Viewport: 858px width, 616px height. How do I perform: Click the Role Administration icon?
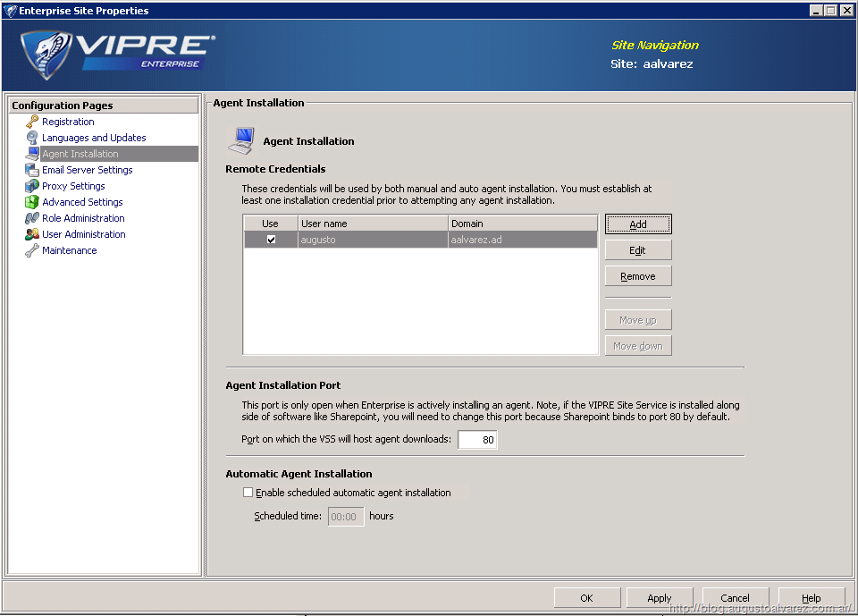pos(32,218)
